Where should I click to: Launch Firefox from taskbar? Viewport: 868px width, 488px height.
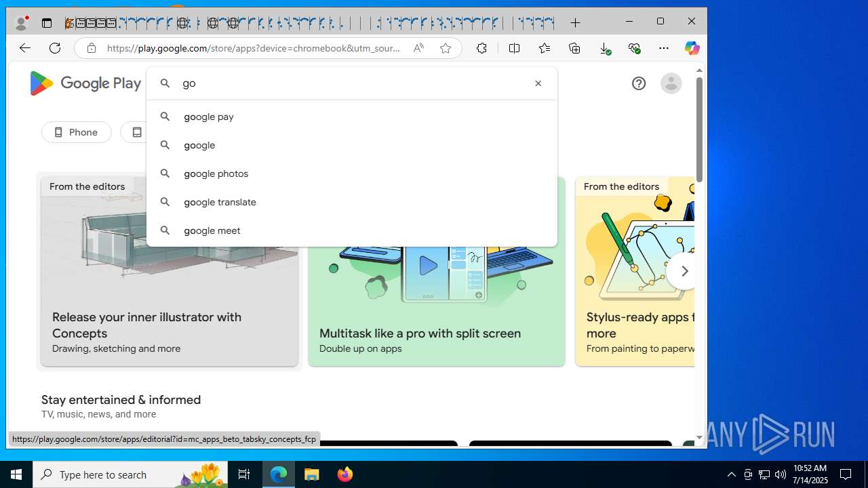[345, 474]
